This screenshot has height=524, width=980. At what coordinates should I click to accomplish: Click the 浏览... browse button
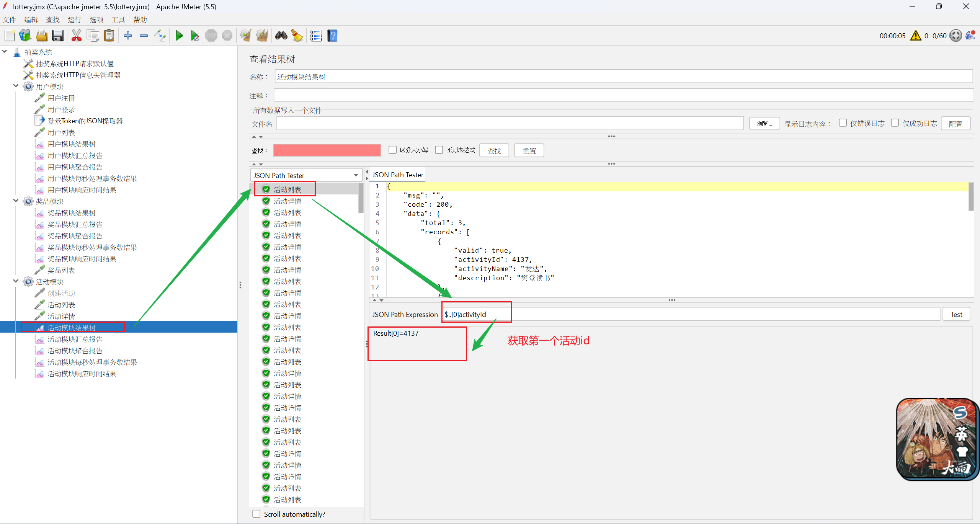coord(764,124)
